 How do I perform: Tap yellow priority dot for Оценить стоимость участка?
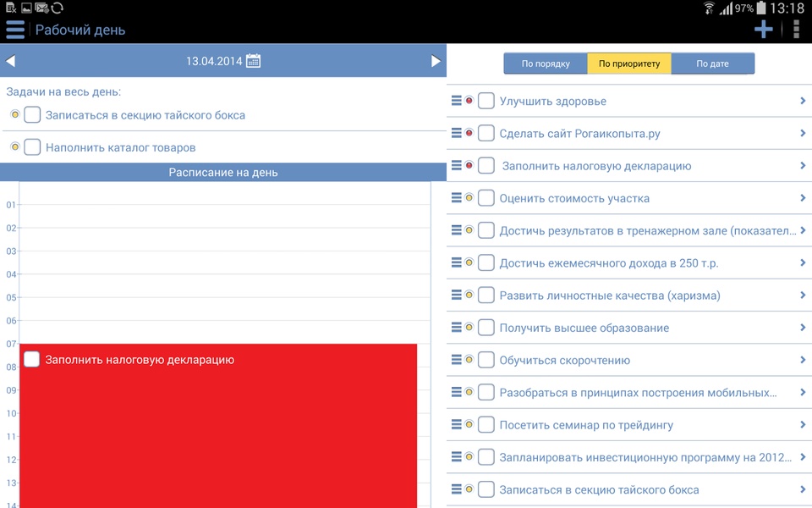pyautogui.click(x=469, y=197)
